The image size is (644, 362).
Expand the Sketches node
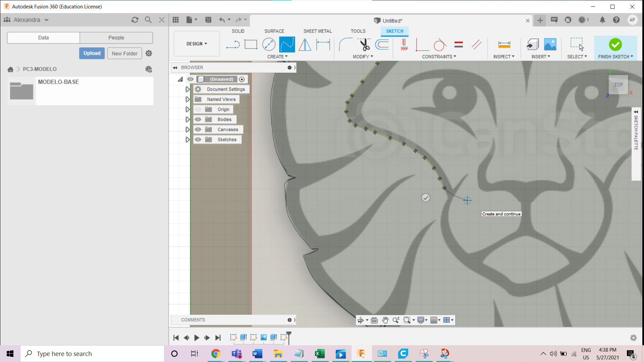pyautogui.click(x=187, y=139)
